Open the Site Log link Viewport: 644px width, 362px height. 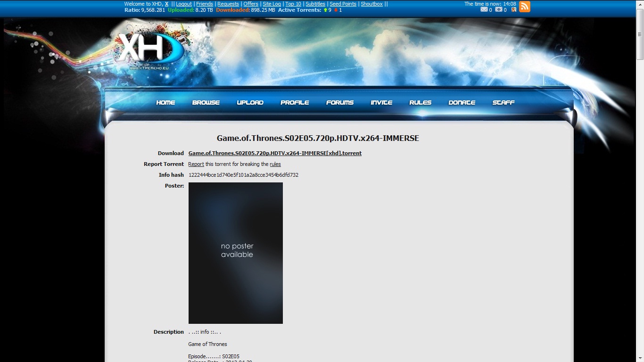pos(272,4)
